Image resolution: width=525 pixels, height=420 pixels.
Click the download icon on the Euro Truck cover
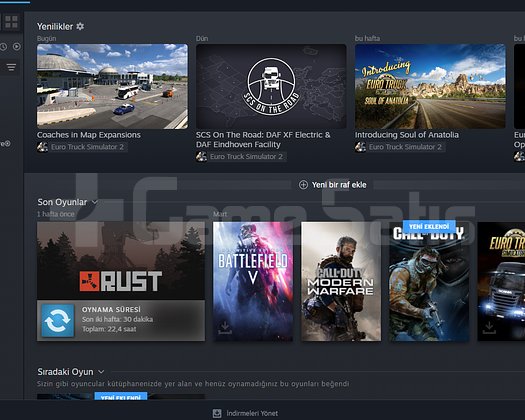tap(489, 327)
